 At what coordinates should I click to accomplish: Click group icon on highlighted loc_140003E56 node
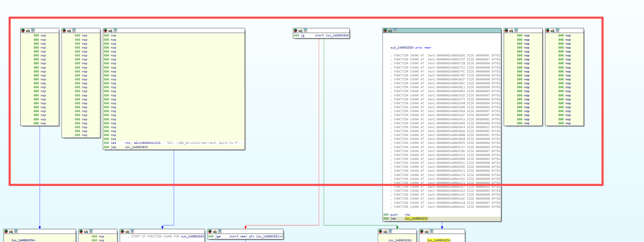click(431, 232)
